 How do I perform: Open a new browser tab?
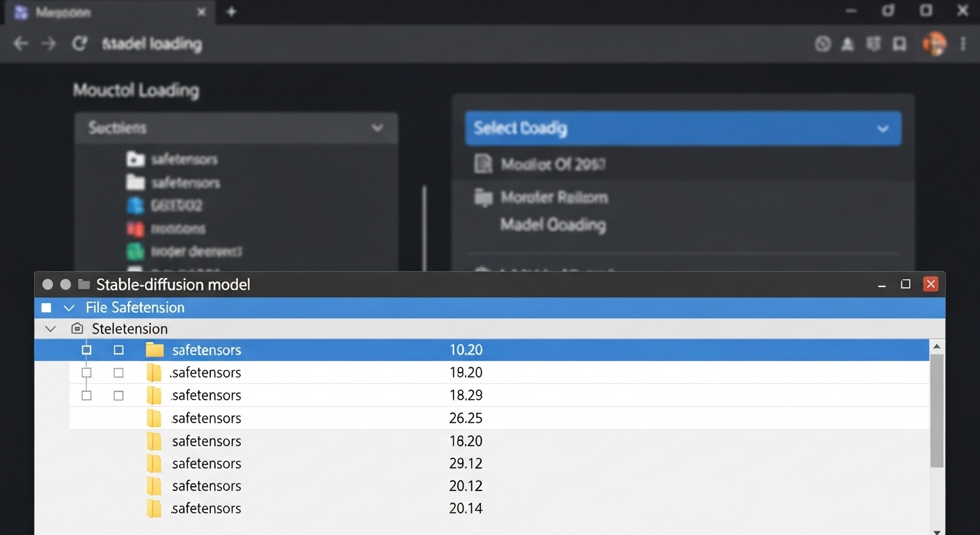231,12
